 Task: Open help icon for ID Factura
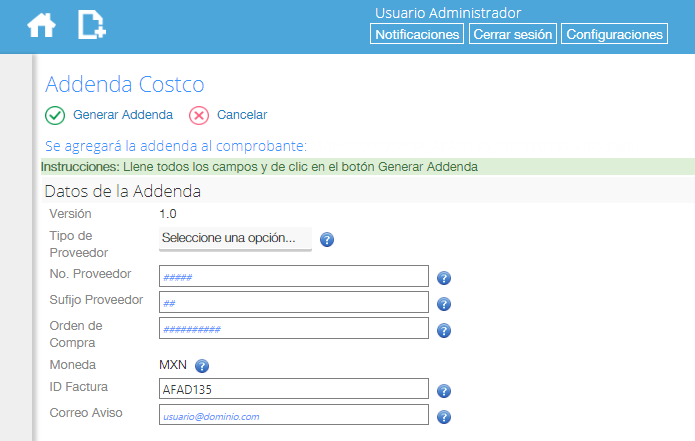click(444, 391)
